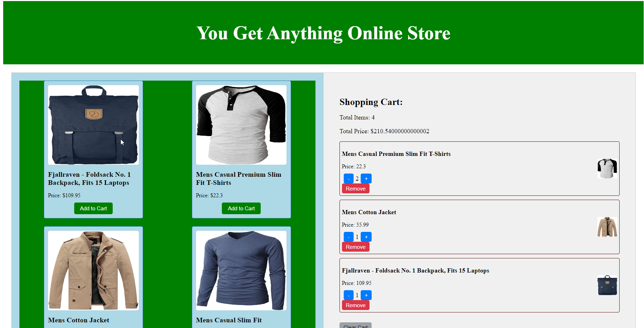Screen dimensions: 644x328
Task: Add Mens Casual Premium T-Shirt to cart
Action: point(241,209)
